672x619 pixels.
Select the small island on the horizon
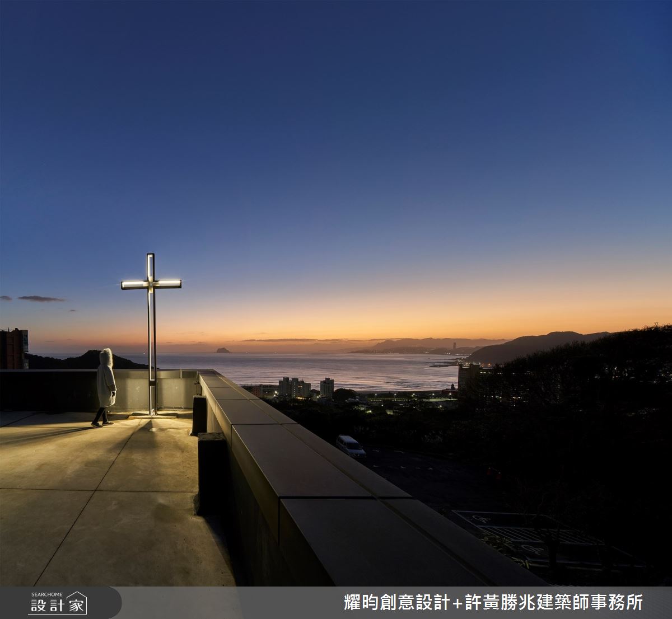[223, 350]
